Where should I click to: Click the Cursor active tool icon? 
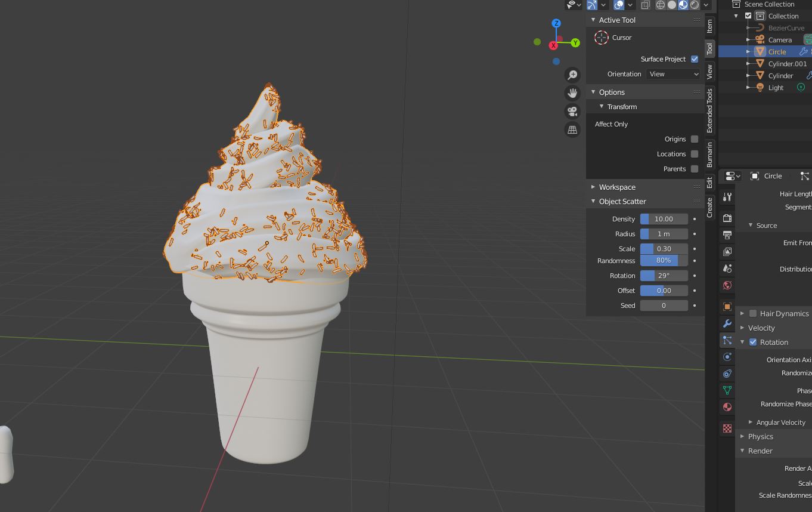[x=602, y=38]
